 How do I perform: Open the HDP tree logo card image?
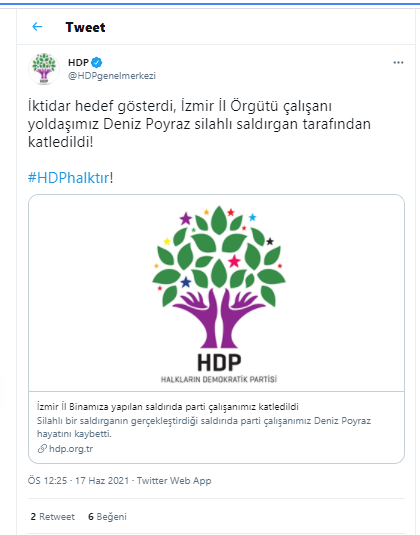(217, 293)
